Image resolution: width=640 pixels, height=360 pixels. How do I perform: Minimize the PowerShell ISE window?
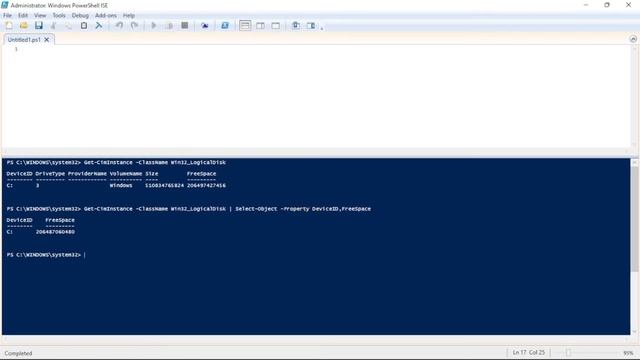click(586, 5)
